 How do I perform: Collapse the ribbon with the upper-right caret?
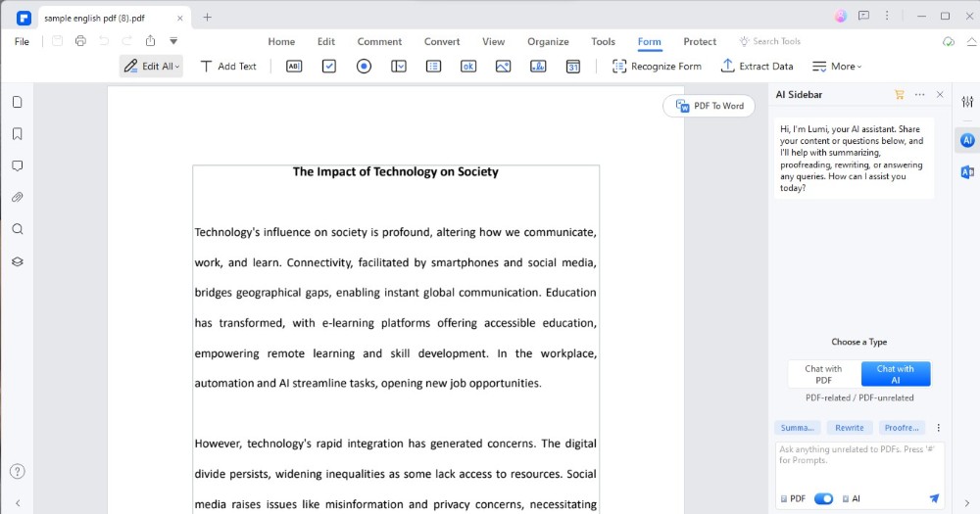(x=972, y=42)
